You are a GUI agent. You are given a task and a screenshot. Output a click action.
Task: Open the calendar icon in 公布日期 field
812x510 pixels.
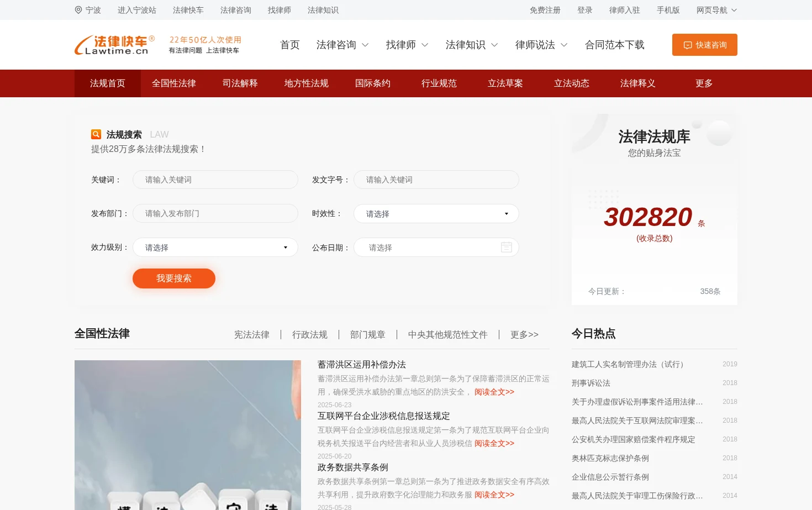(506, 247)
